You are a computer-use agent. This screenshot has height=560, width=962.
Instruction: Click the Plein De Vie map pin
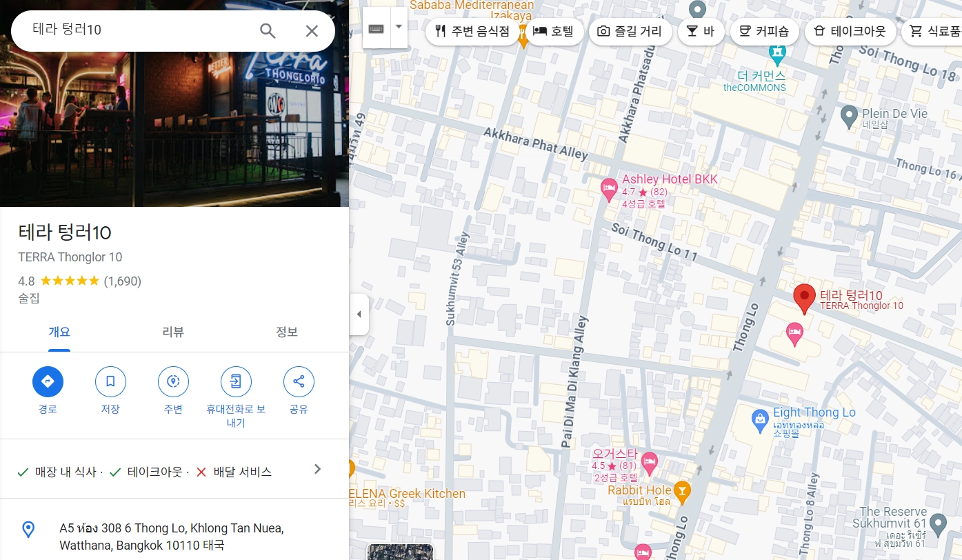(850, 117)
